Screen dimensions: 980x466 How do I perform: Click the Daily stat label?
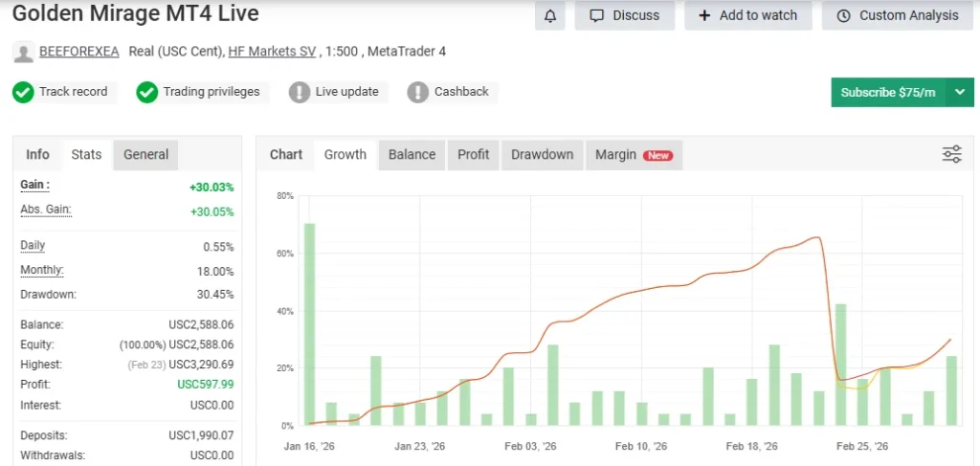point(33,246)
